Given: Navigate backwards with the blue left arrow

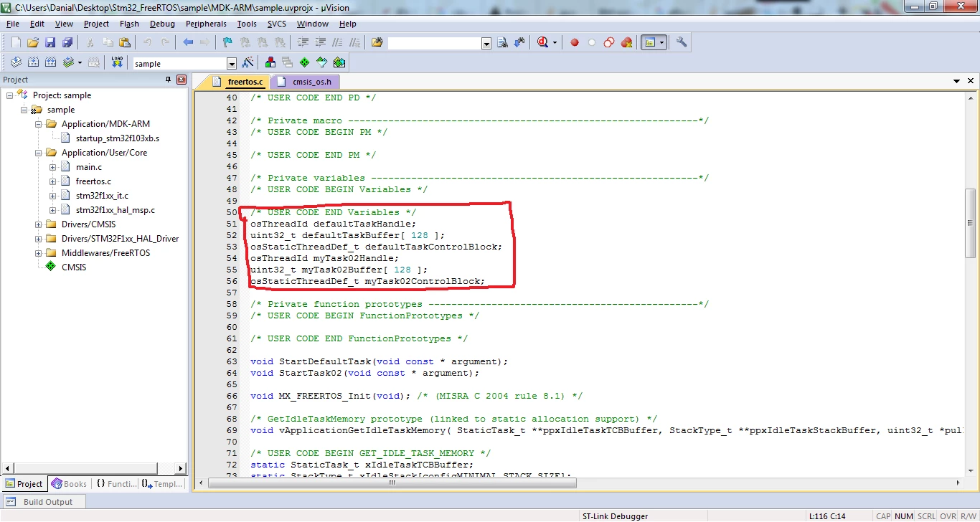Looking at the screenshot, I should coord(188,42).
